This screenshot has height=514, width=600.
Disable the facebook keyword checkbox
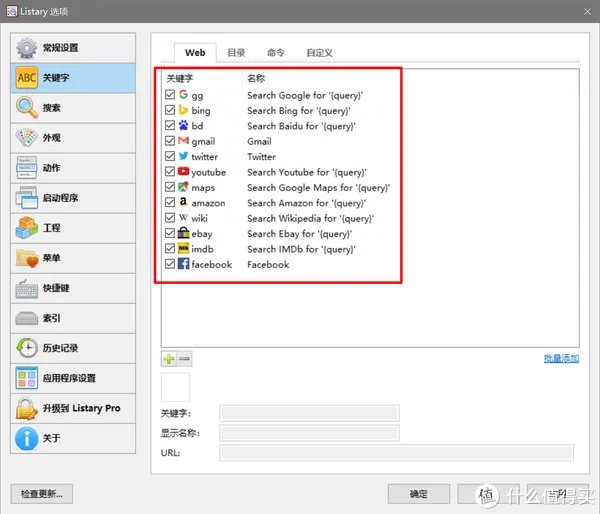[170, 264]
